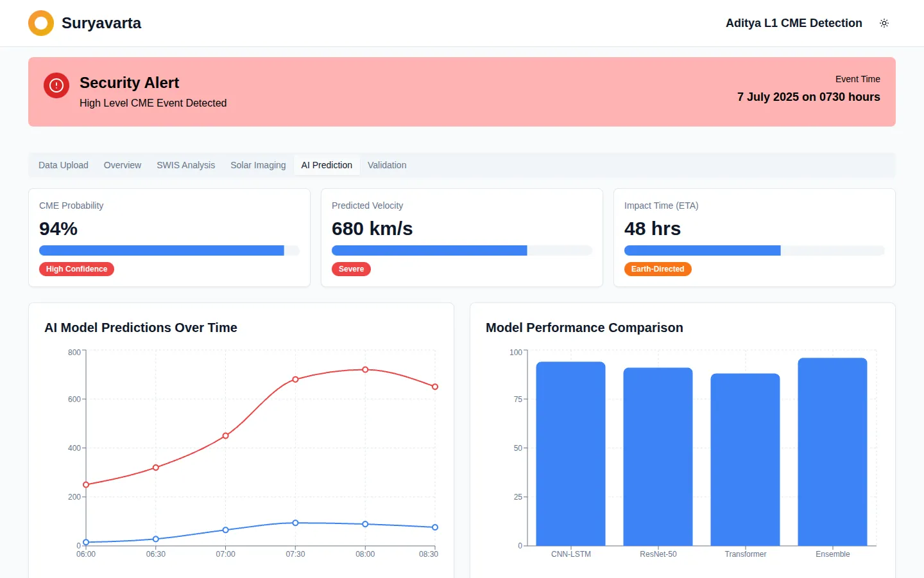This screenshot has height=578, width=924.
Task: Open the Data Upload tab
Action: 64,165
